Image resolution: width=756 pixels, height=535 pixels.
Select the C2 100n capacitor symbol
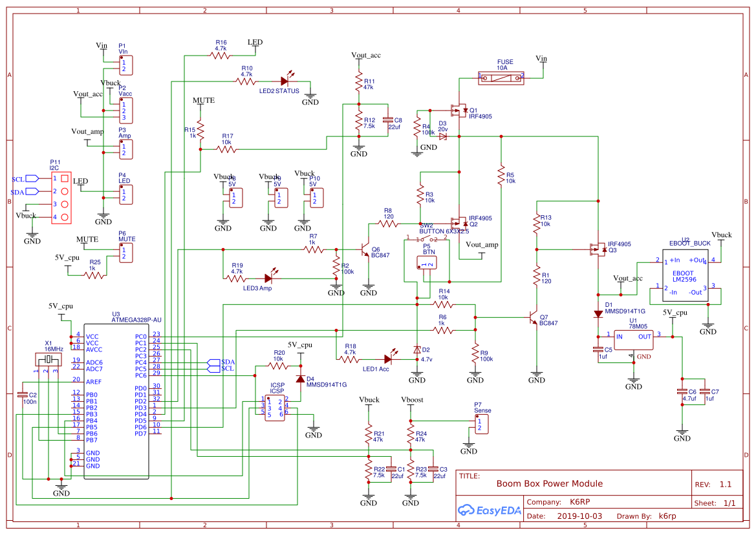pyautogui.click(x=22, y=395)
